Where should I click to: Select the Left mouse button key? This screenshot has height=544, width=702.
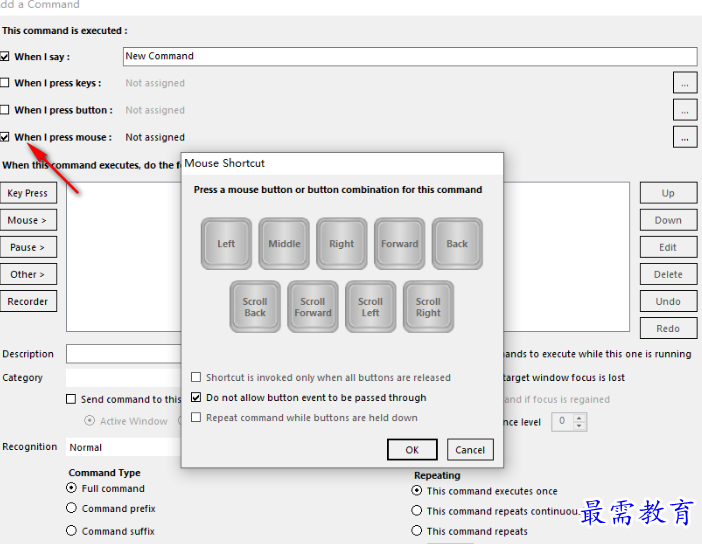[x=226, y=244]
